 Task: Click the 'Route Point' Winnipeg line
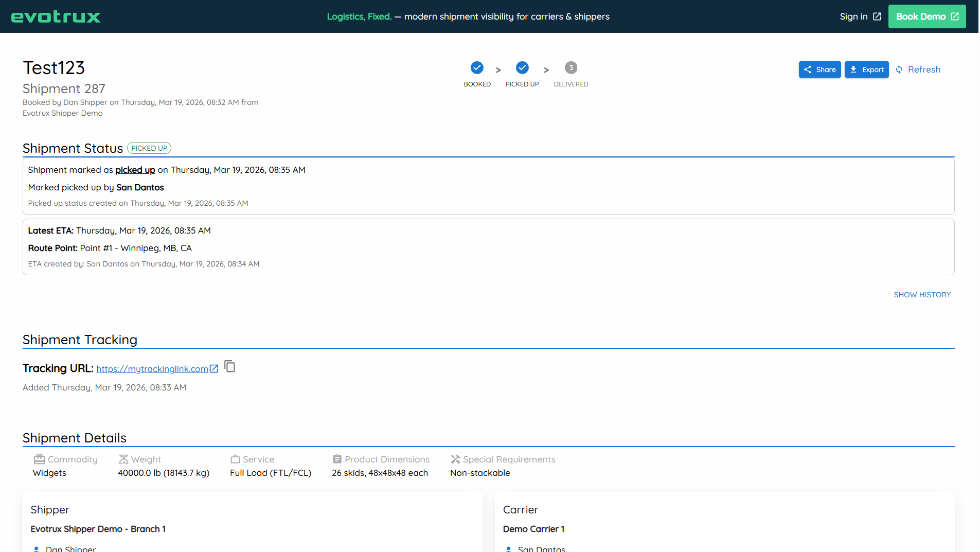(x=110, y=248)
